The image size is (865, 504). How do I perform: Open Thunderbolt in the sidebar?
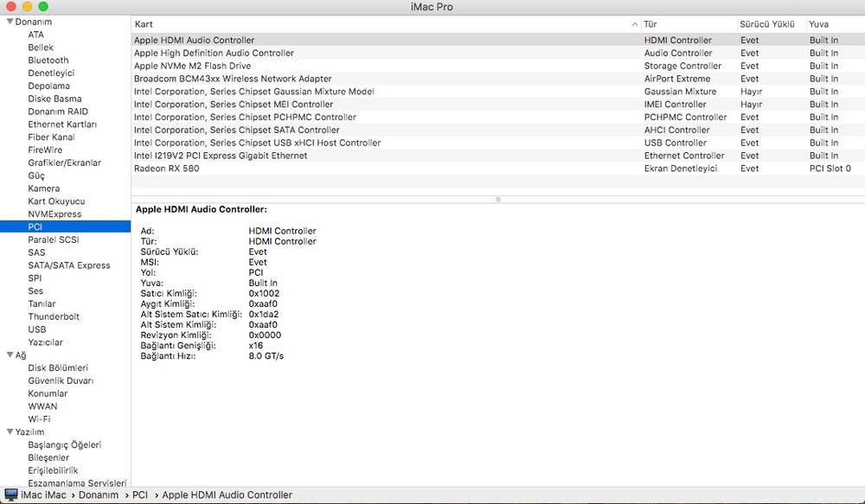point(53,316)
